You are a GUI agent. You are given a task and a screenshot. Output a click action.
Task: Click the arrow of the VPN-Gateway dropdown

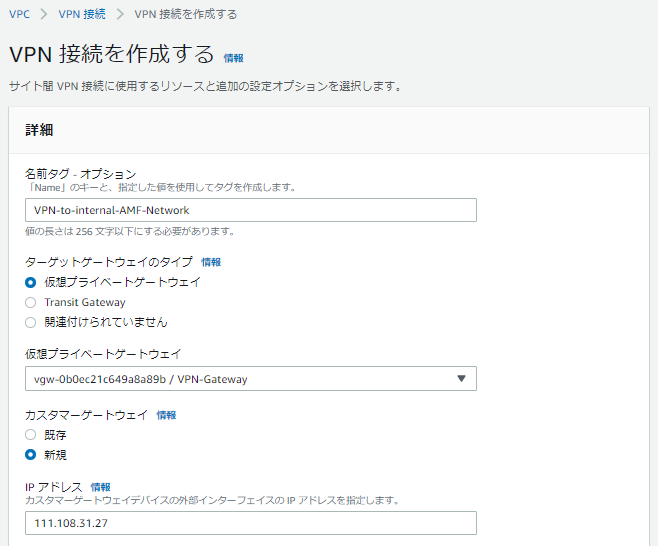coord(461,379)
